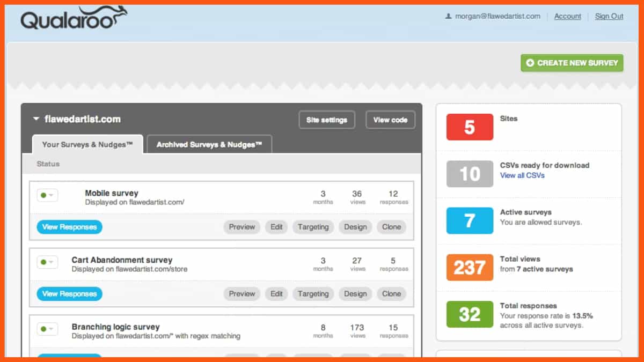
Task: Switch to Archived Surveys & Nudges tab
Action: [x=209, y=145]
